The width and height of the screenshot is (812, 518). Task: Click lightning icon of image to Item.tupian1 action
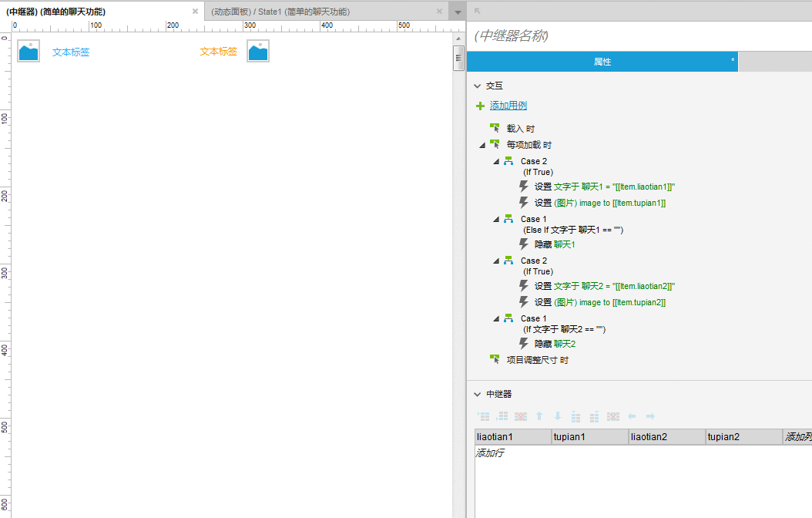click(524, 203)
